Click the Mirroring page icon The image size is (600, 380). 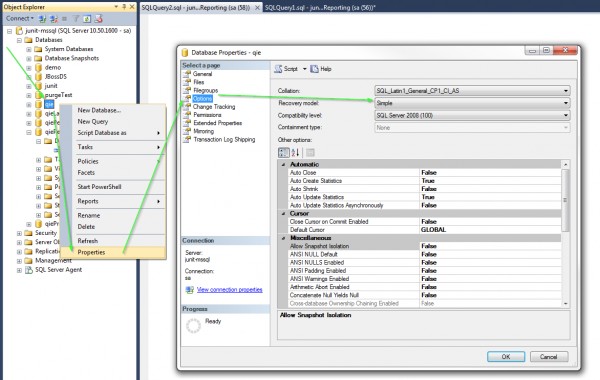click(187, 131)
